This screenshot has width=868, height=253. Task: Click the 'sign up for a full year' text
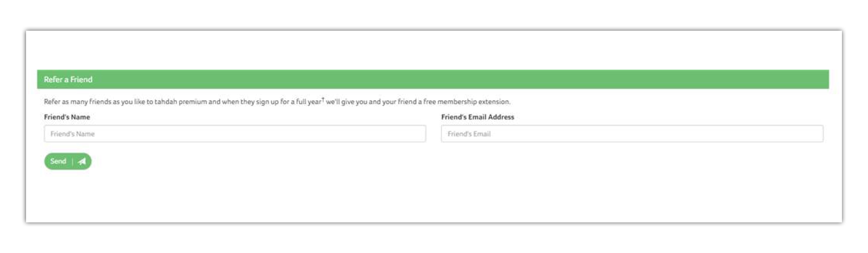coord(289,102)
